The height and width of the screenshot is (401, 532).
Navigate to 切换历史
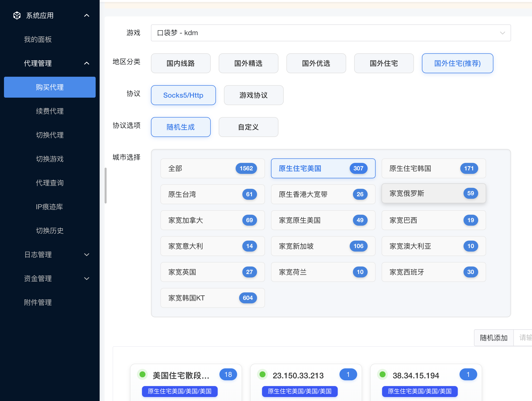50,231
